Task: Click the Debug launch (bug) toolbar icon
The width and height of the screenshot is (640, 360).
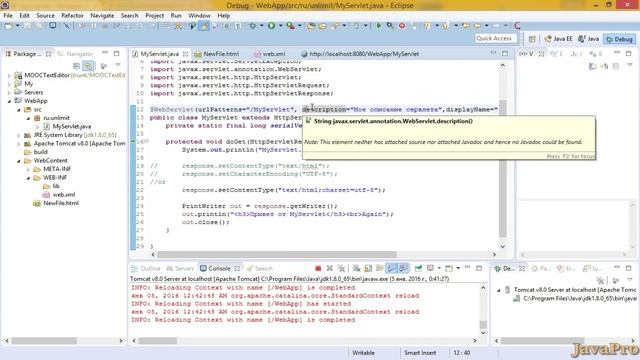Action: pyautogui.click(x=253, y=26)
